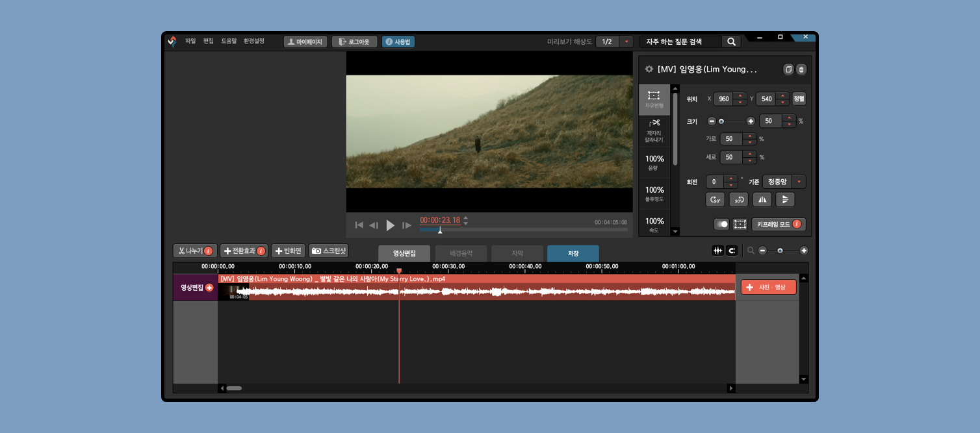Toggle the switch left of keyframe mode
The height and width of the screenshot is (433, 980).
pyautogui.click(x=721, y=224)
